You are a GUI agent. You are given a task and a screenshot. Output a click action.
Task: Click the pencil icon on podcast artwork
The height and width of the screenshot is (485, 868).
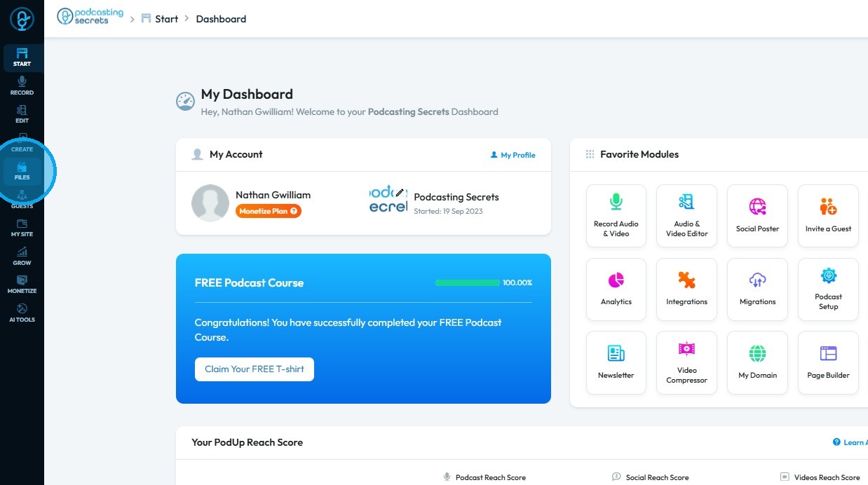pos(400,192)
